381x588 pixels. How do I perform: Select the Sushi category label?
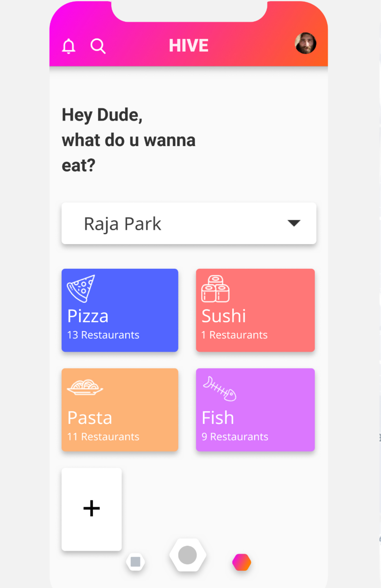224,316
